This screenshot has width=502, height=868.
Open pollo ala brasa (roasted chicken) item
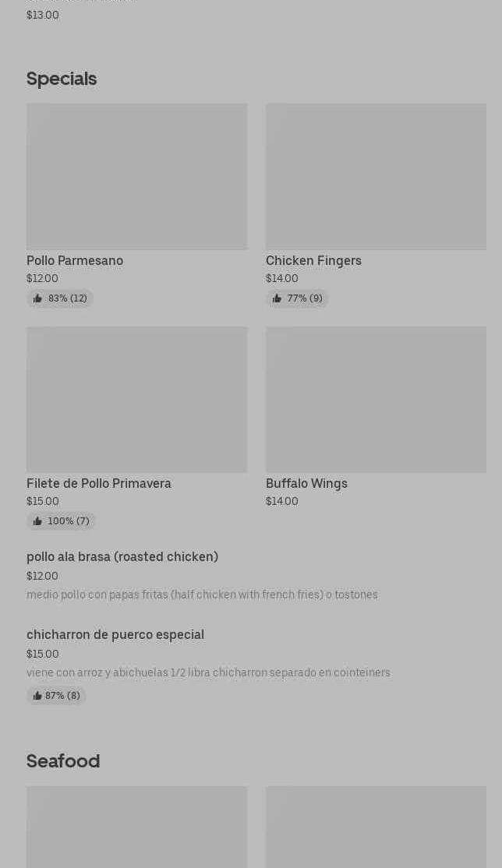pyautogui.click(x=122, y=556)
